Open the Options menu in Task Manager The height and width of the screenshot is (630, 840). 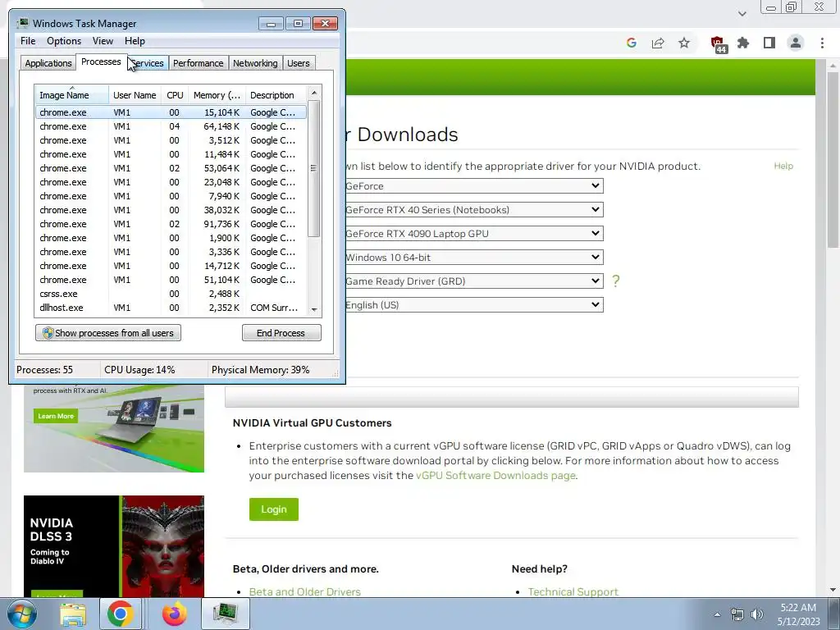(64, 41)
